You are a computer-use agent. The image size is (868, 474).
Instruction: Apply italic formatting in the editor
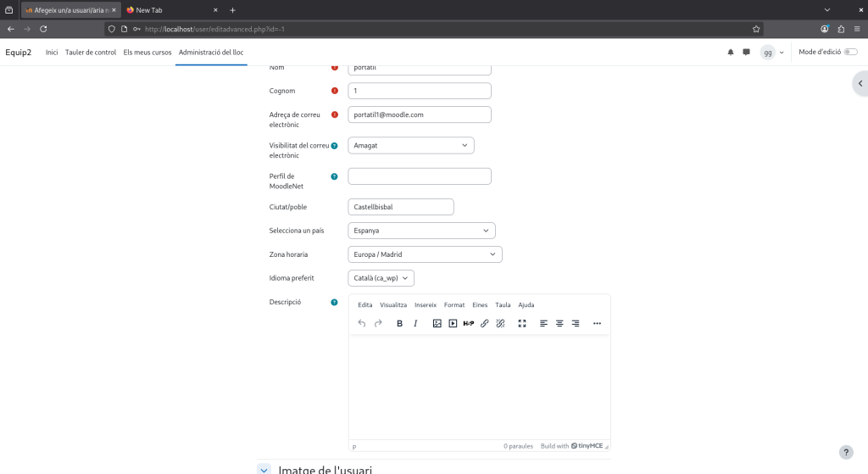(415, 323)
